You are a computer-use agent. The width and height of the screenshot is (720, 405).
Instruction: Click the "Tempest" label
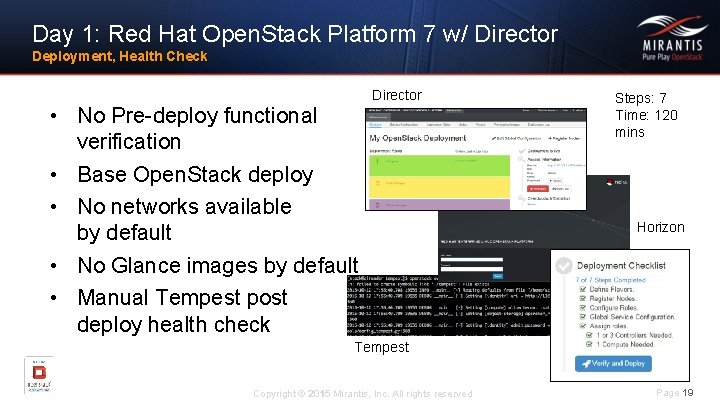point(382,347)
